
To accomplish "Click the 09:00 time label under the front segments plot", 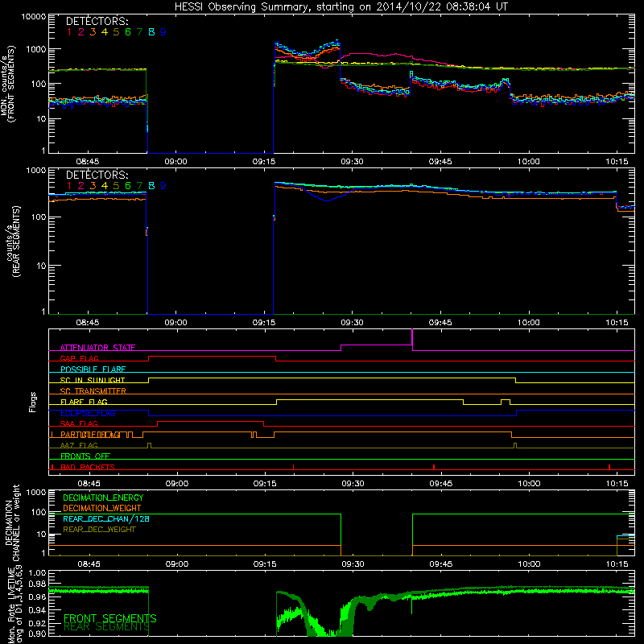I will pyautogui.click(x=175, y=162).
